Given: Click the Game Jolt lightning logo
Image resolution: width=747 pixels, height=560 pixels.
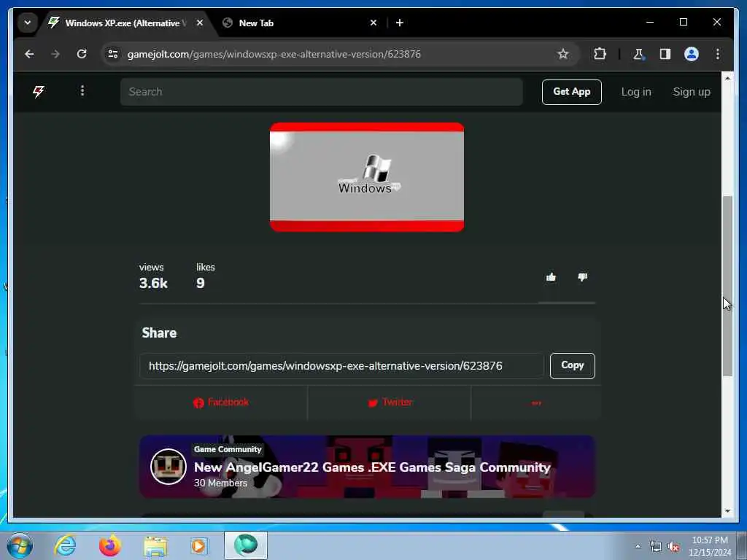Looking at the screenshot, I should point(39,91).
